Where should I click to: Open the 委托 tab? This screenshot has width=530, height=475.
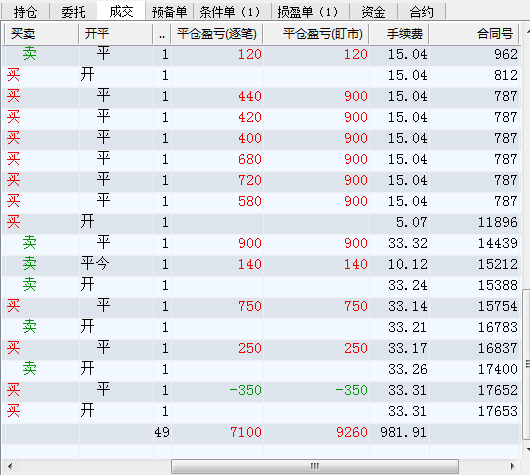(x=73, y=12)
